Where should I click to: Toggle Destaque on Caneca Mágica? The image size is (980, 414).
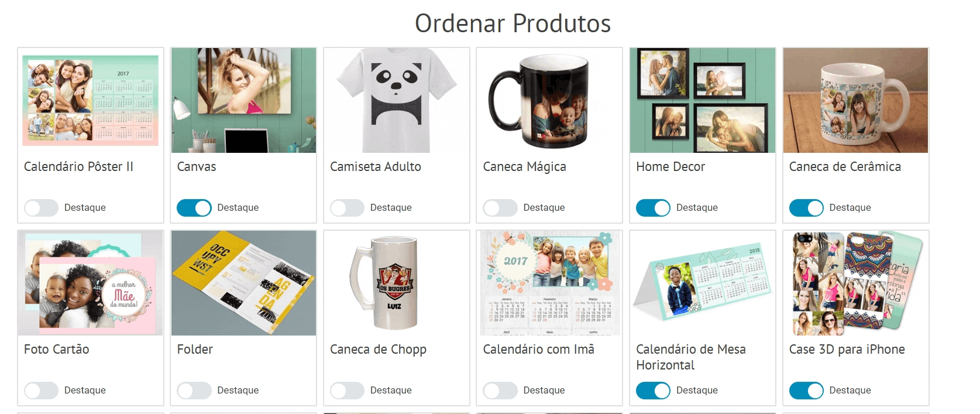point(500,208)
